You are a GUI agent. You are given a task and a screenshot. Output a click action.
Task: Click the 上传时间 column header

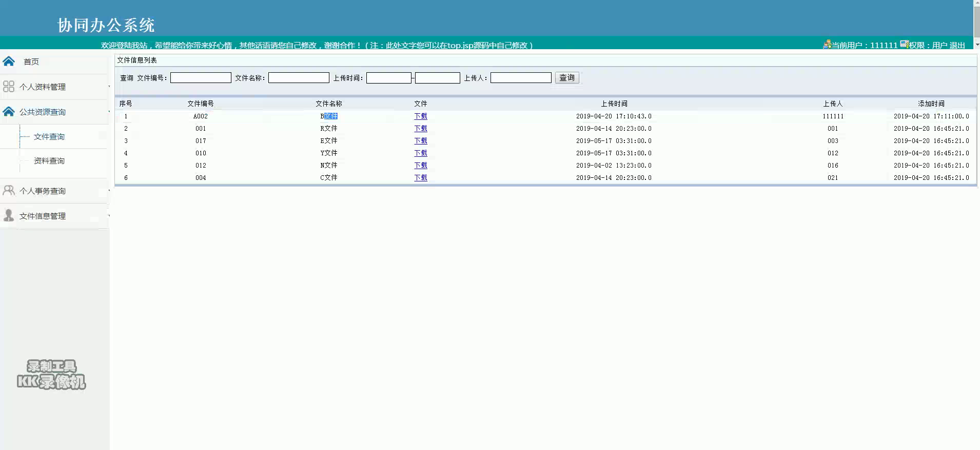(614, 104)
